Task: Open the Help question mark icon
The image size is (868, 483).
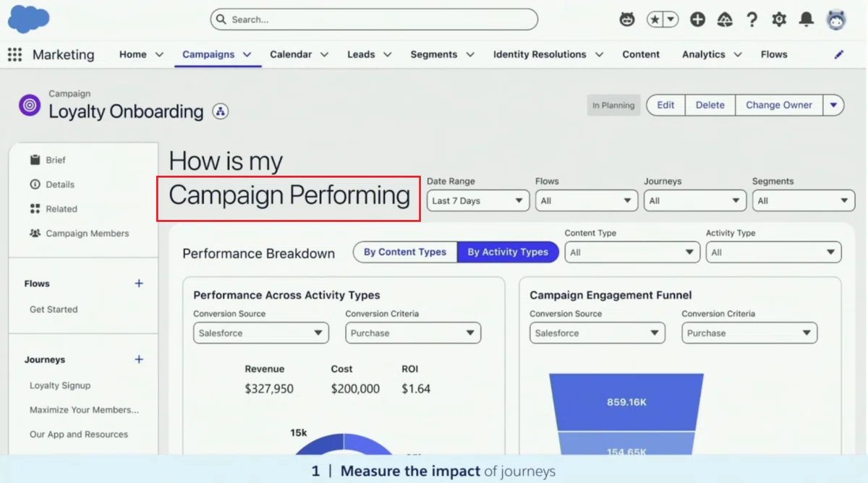Action: pyautogui.click(x=752, y=20)
